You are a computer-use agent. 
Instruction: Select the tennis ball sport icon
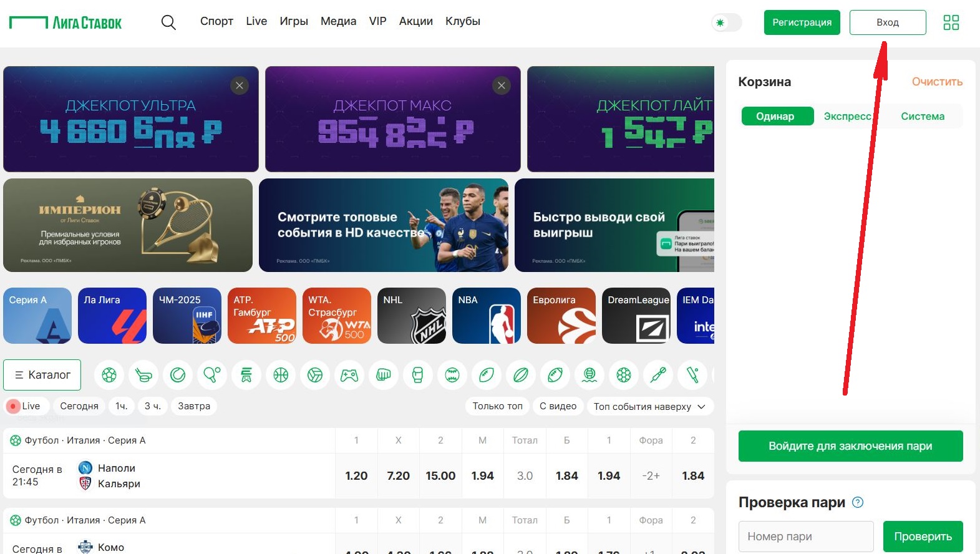point(178,375)
